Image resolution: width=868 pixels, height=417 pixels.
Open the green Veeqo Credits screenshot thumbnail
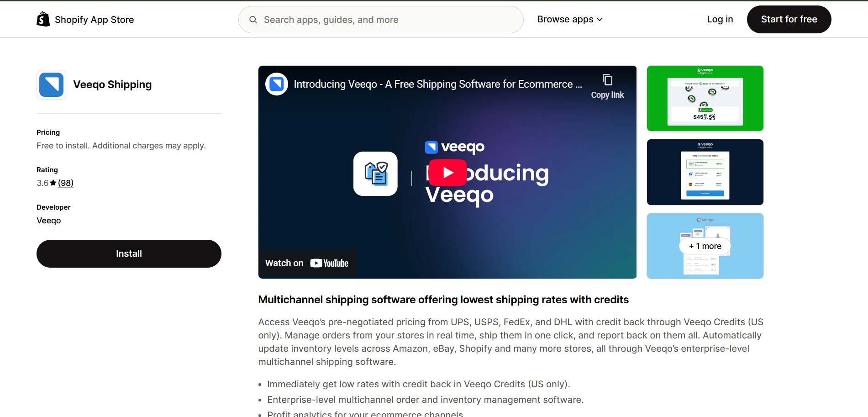(705, 98)
